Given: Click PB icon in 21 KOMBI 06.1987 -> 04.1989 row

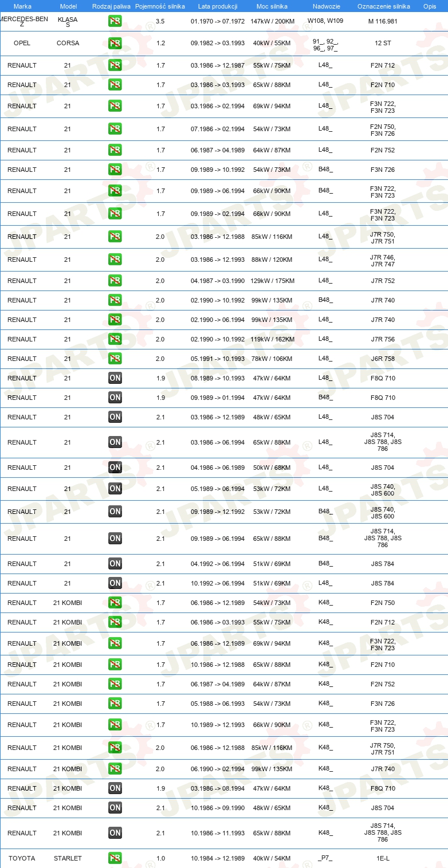Looking at the screenshot, I should [x=115, y=684].
